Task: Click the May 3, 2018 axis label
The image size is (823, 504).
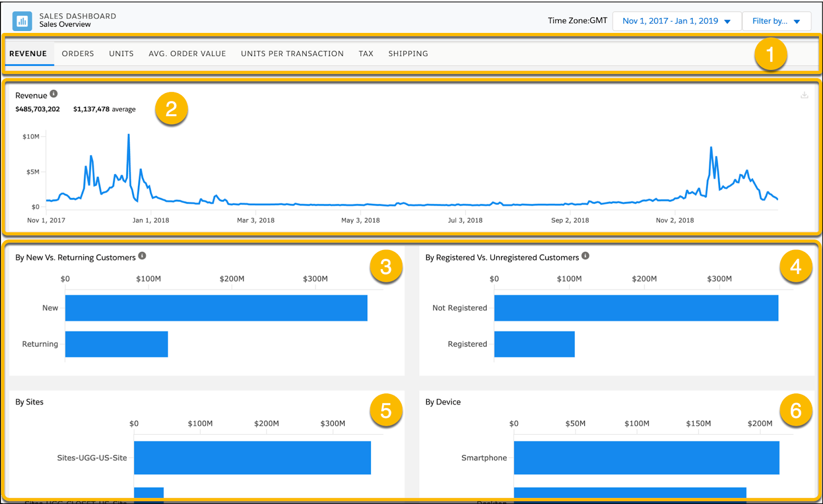Action: [x=361, y=220]
